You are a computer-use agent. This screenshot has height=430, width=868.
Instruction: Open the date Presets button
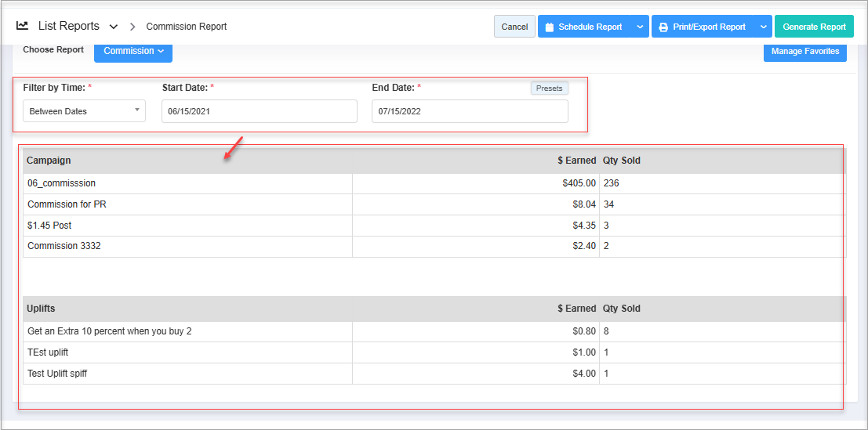pyautogui.click(x=549, y=89)
